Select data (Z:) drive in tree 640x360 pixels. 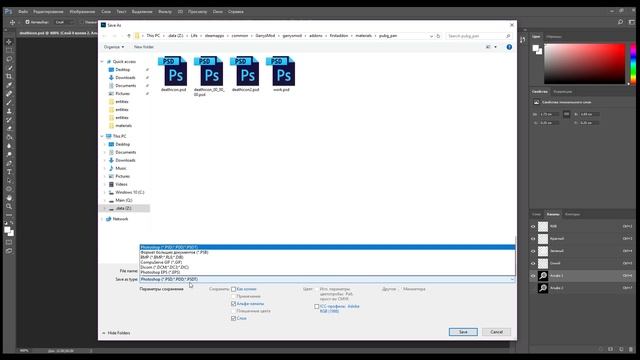123,208
